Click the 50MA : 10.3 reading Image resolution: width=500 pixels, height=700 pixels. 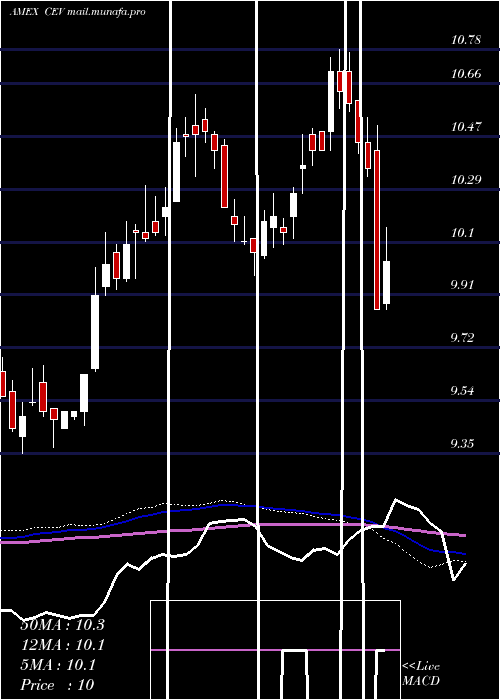pyautogui.click(x=62, y=625)
